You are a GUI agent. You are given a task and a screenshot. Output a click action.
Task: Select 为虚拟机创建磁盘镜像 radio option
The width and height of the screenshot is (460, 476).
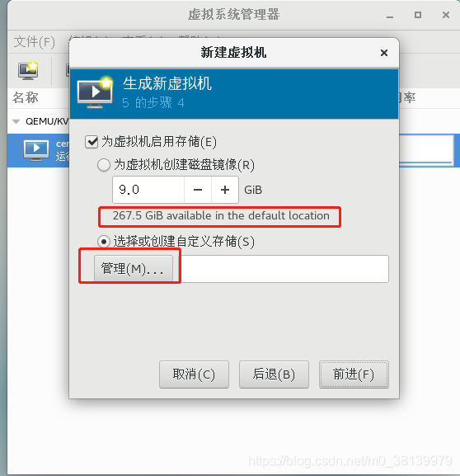point(104,165)
